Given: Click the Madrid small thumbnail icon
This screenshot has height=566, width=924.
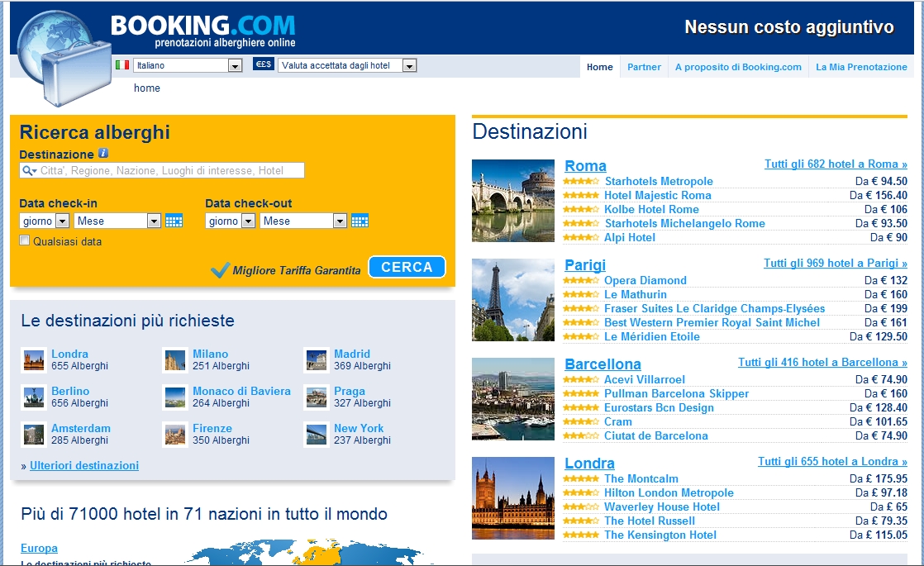Looking at the screenshot, I should 317,360.
